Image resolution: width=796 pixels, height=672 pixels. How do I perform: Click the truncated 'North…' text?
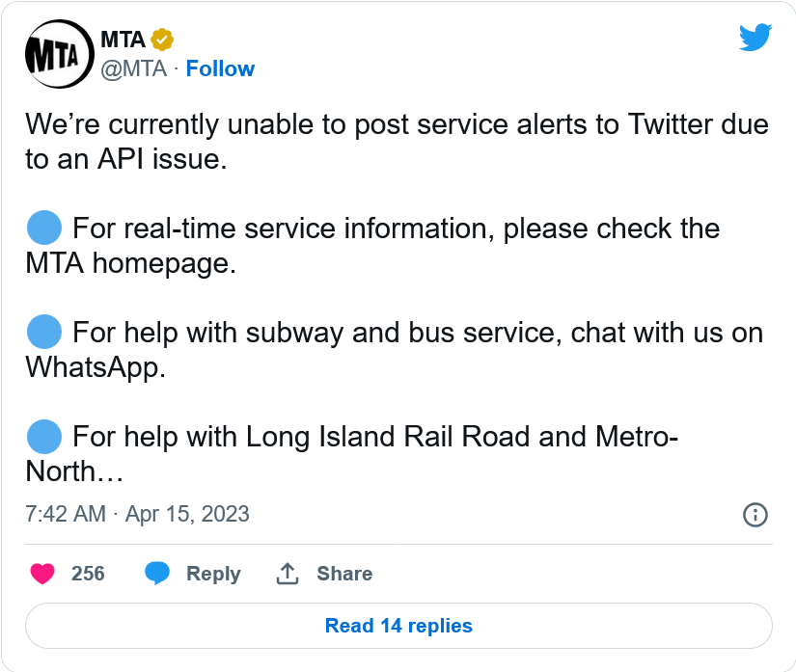[x=73, y=471]
